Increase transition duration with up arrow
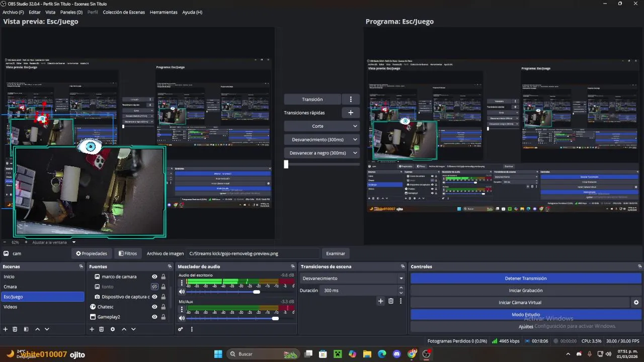The width and height of the screenshot is (644, 362). tap(401, 288)
